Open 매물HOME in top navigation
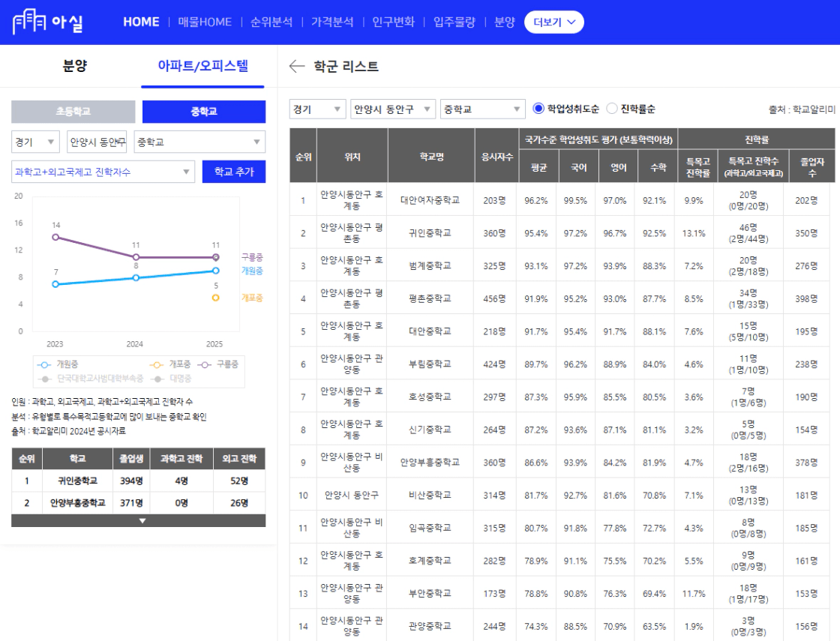The image size is (840, 641). click(205, 22)
